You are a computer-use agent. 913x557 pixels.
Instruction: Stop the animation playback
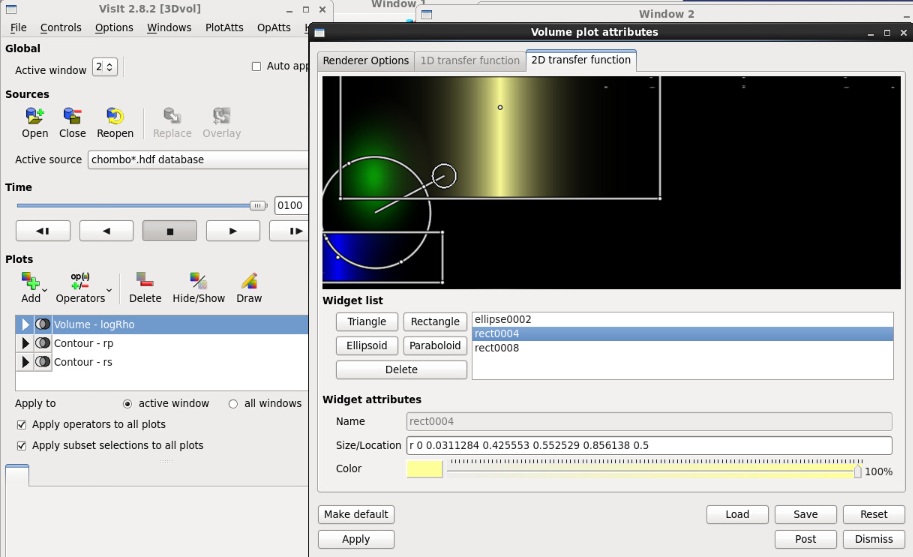[169, 231]
